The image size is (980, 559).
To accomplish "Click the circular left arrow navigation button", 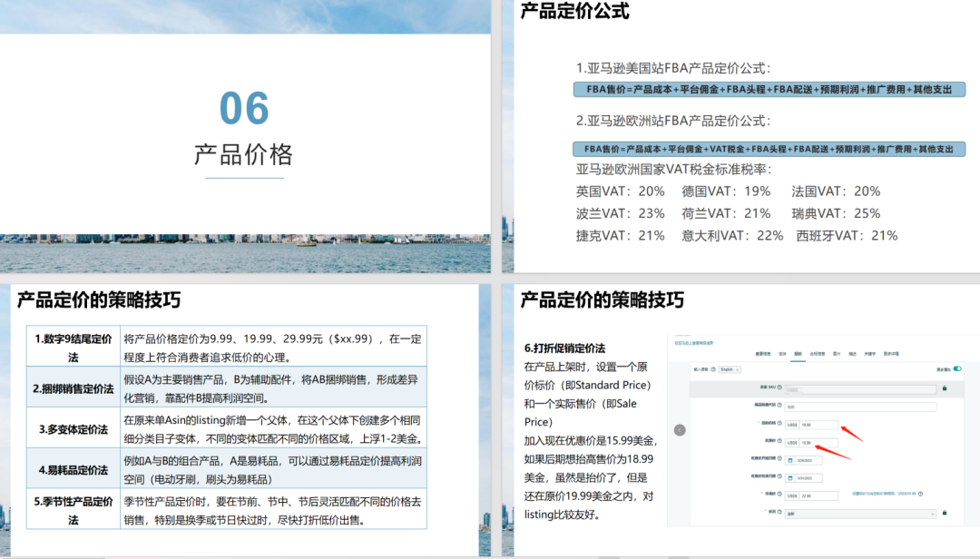I will [x=679, y=430].
